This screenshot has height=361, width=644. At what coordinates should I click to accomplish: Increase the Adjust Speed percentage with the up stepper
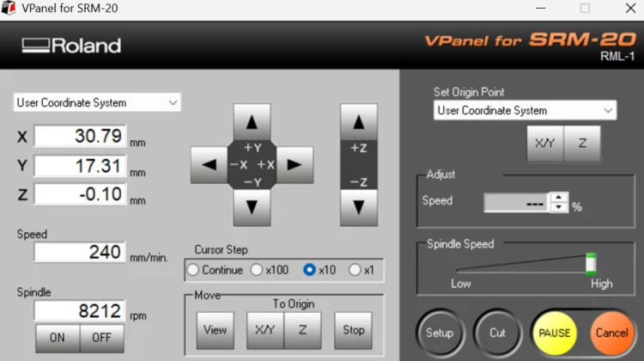click(558, 198)
